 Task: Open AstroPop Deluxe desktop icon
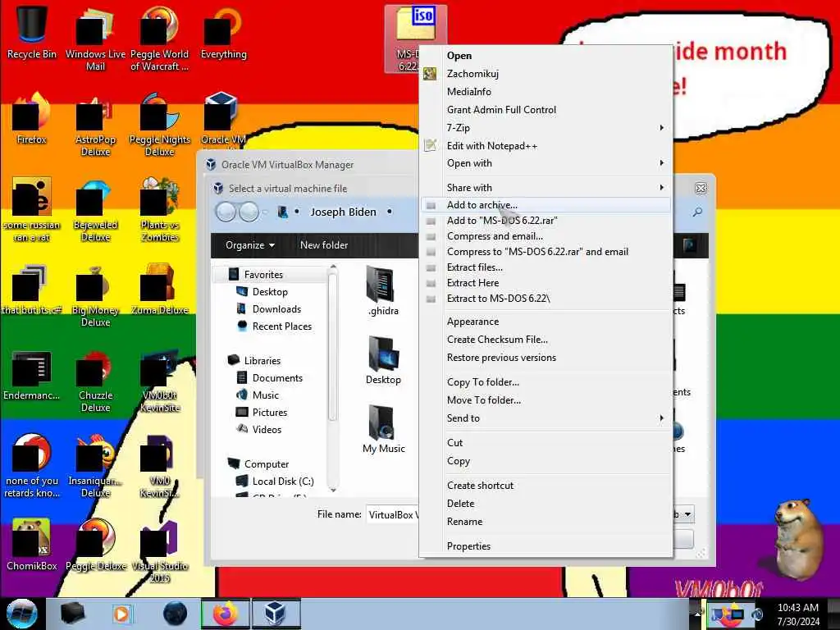click(95, 125)
